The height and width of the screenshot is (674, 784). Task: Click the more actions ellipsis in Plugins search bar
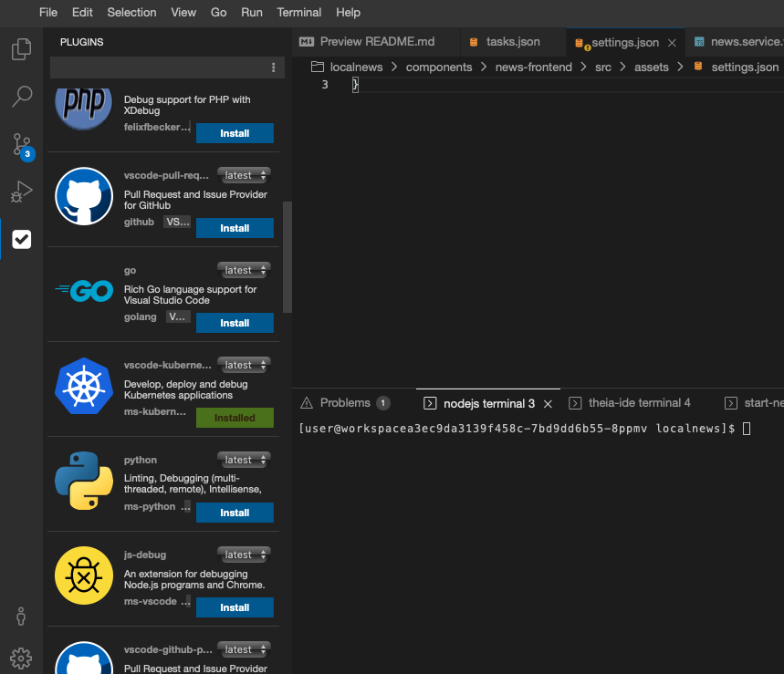(x=273, y=67)
